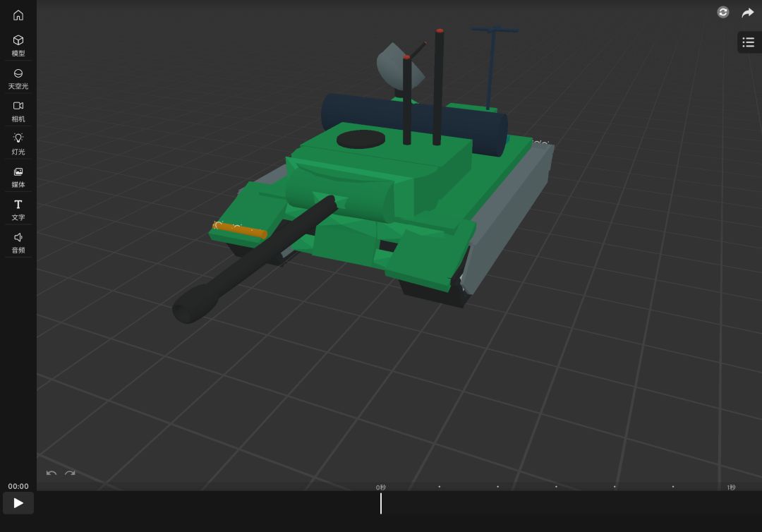Click the sync refresh icon
Viewport: 762px width, 532px height.
(x=723, y=12)
